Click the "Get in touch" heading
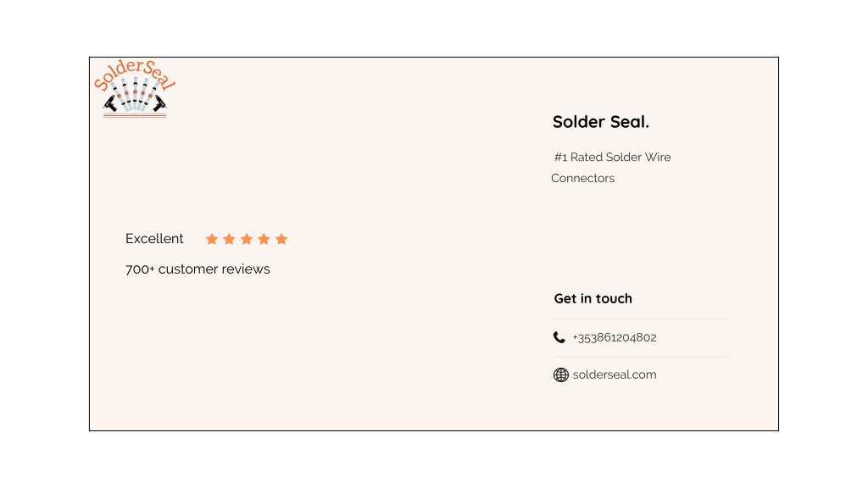The width and height of the screenshot is (868, 488). click(x=593, y=299)
